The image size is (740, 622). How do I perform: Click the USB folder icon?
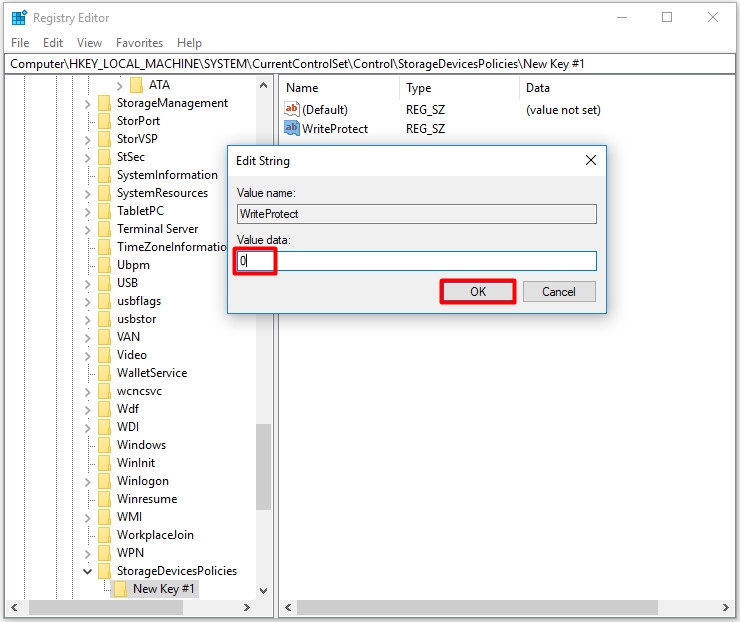[104, 283]
